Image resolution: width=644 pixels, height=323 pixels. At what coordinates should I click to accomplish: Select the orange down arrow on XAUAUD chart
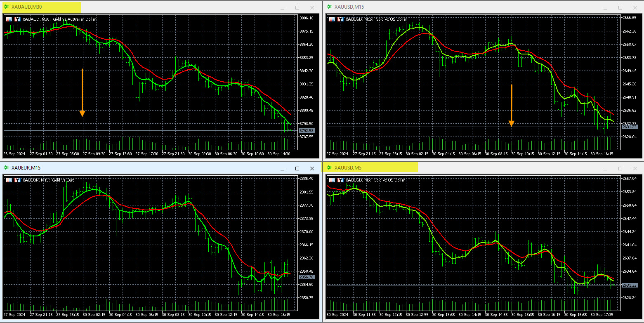click(x=82, y=93)
